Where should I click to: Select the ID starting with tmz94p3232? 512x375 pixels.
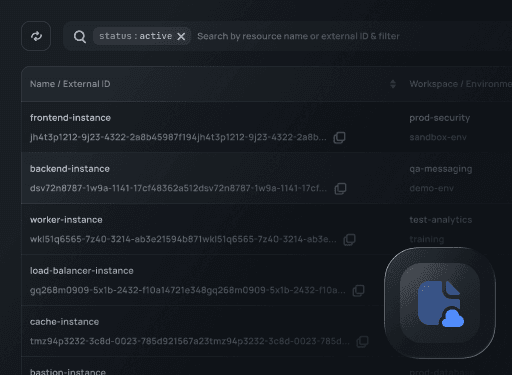pos(190,341)
